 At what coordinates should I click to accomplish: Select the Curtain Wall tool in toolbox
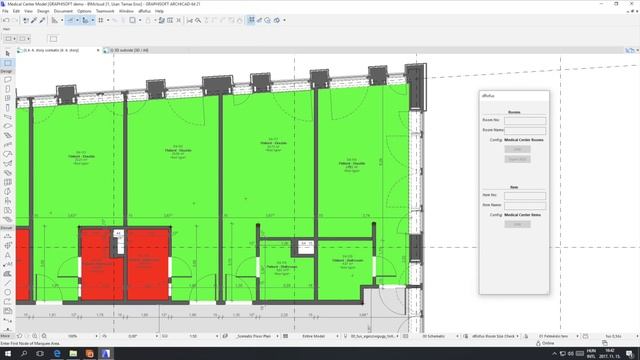[x=8, y=182]
